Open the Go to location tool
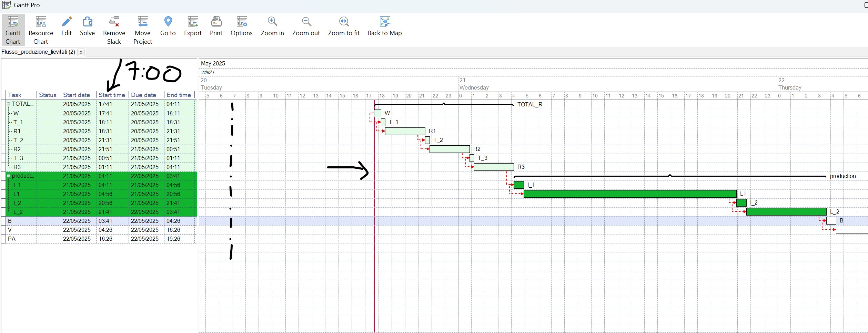The height and width of the screenshot is (333, 868). tap(168, 26)
